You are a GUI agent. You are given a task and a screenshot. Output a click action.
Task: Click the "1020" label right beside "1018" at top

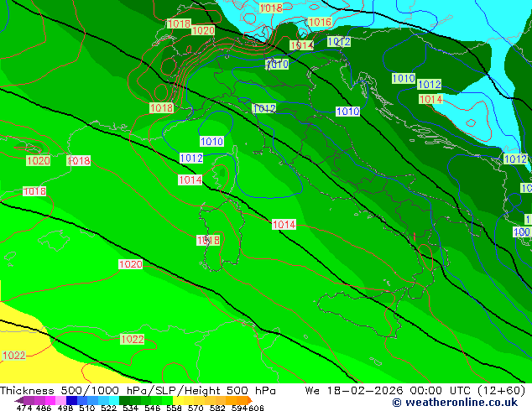pyautogui.click(x=203, y=30)
